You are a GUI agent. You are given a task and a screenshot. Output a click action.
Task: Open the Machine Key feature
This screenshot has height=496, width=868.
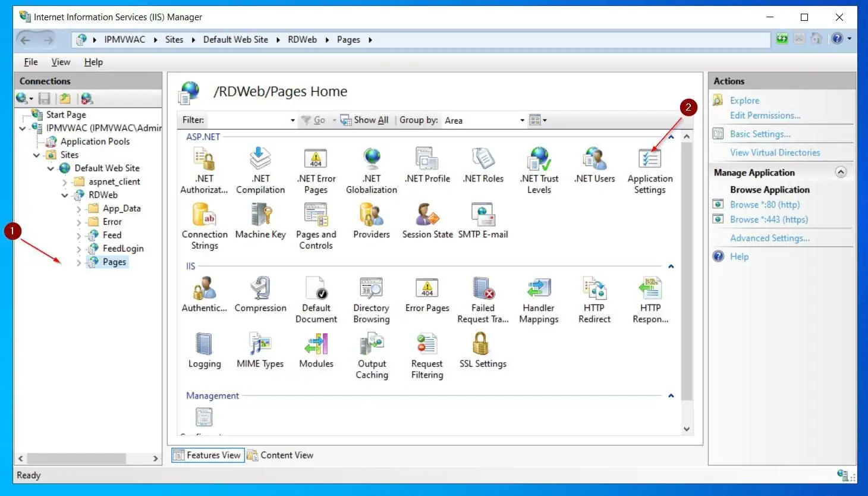[x=260, y=221]
